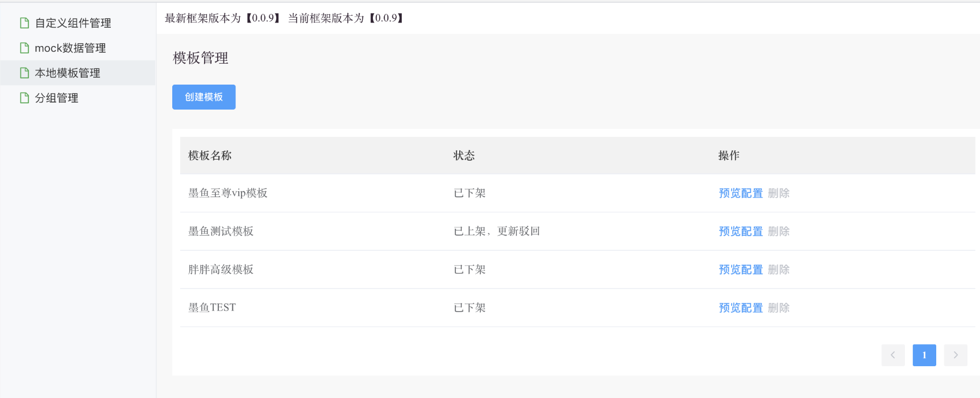Click 删除 for 墨鱼至尊vip模板
Screen dimensions: 980x398
[x=779, y=193]
